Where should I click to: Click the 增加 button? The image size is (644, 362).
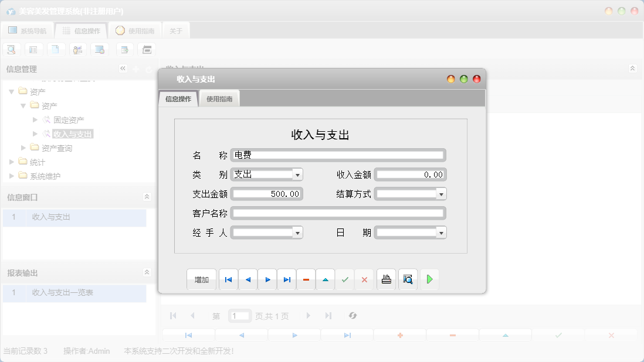tap(201, 279)
